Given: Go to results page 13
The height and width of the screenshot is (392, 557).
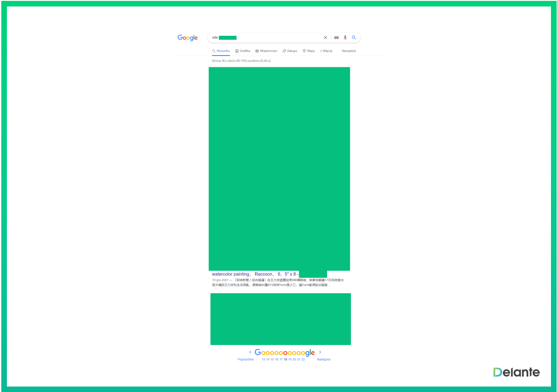Looking at the screenshot, I should pyautogui.click(x=263, y=359).
